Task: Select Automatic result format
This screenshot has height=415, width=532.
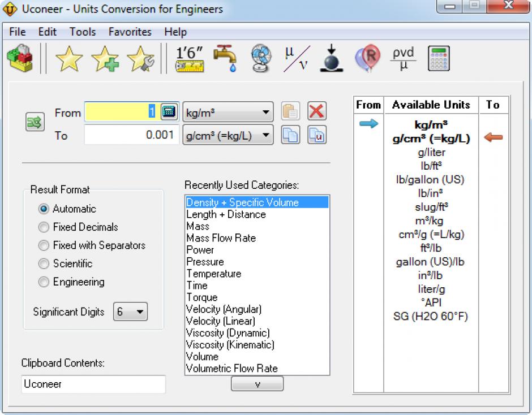Action: [67, 209]
